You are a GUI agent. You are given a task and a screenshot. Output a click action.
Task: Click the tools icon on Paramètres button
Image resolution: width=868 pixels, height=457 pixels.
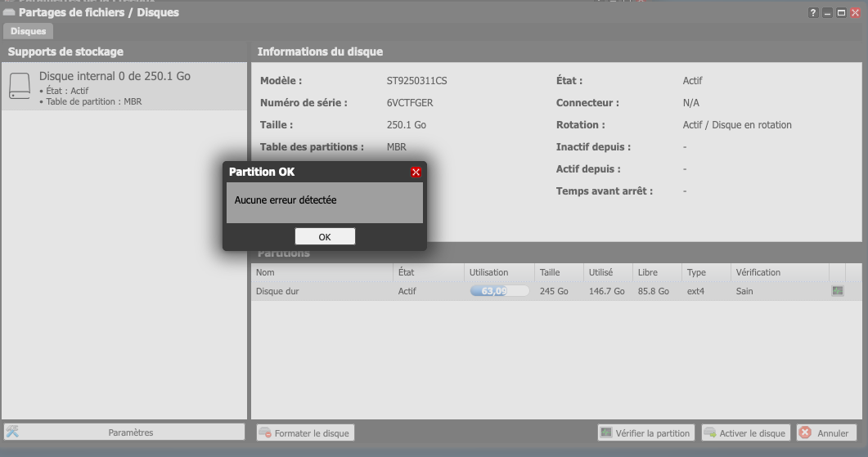point(13,432)
